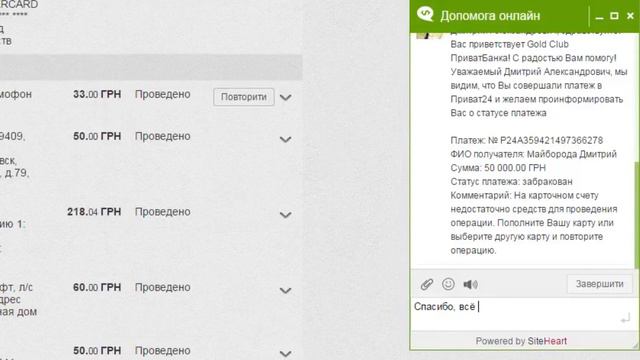Expand the bottom 50.00 ГРН payment row
The image size is (640, 360).
(x=285, y=353)
